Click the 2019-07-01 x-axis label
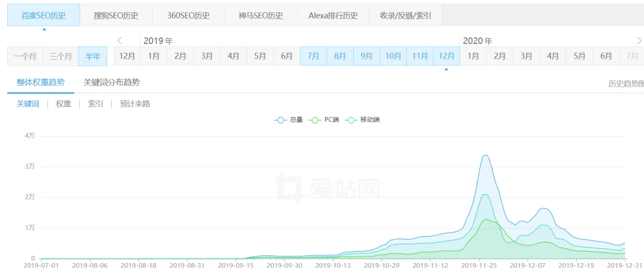 (x=42, y=266)
